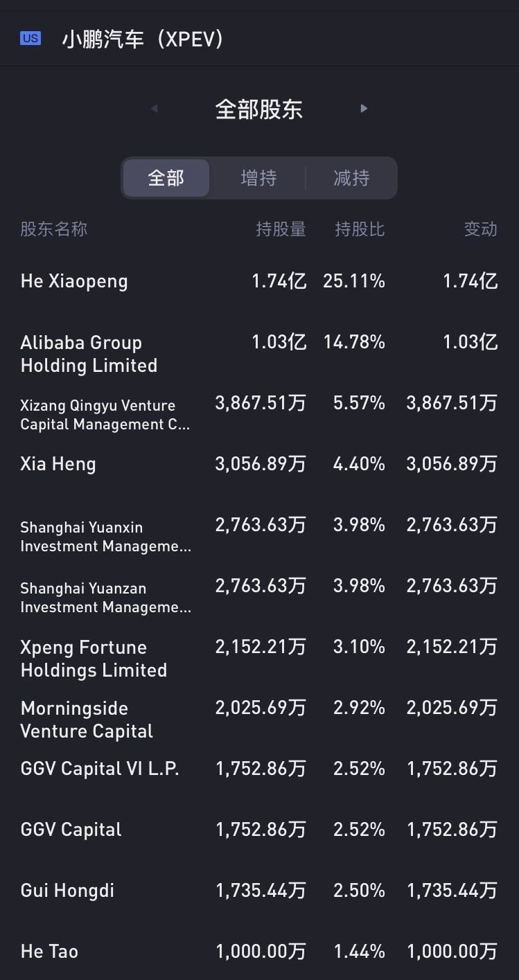Image resolution: width=519 pixels, height=980 pixels.
Task: Select Morningside Venture Capital row
Action: (87, 720)
